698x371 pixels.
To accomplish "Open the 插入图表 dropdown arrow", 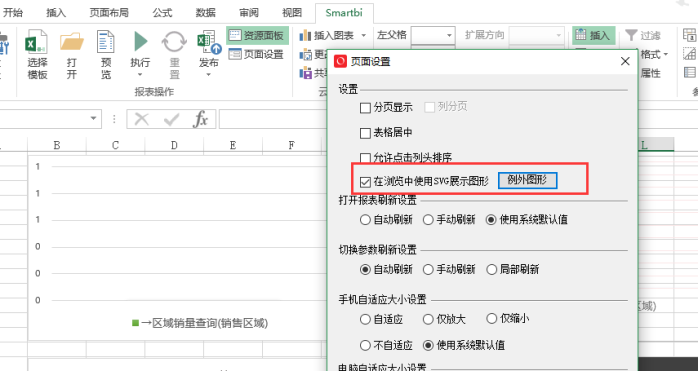I will 364,35.
